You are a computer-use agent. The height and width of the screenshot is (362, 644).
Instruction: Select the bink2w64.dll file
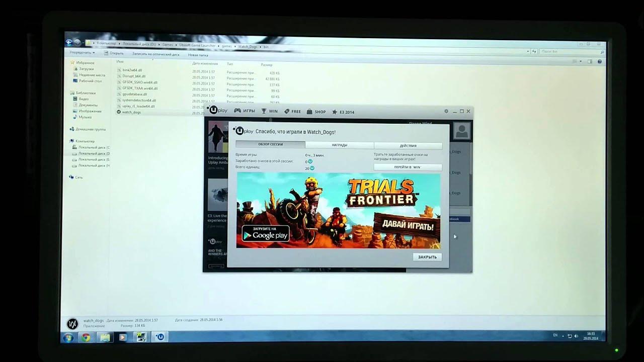pyautogui.click(x=129, y=70)
